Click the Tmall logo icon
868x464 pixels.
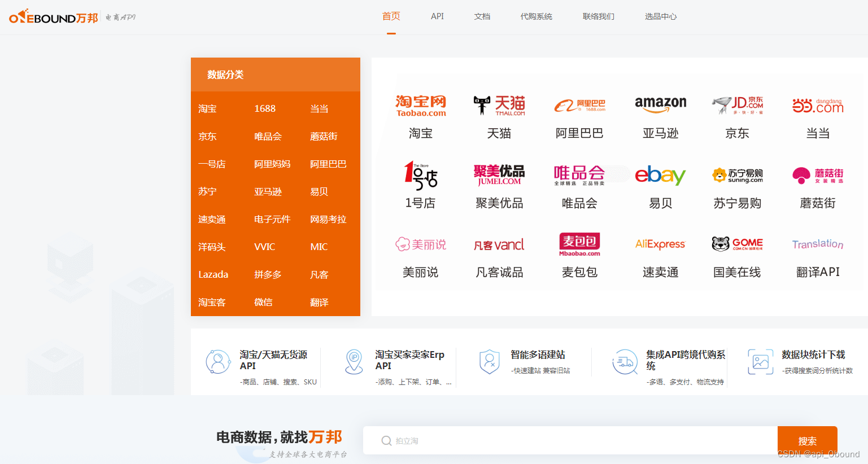pos(499,105)
